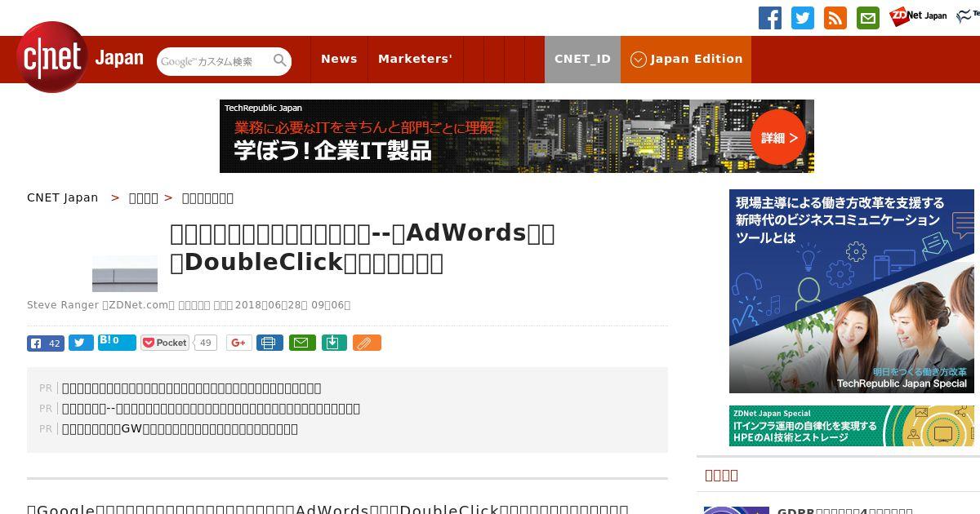This screenshot has width=980, height=514.
Task: Open the Marketers' menu
Action: 415,59
